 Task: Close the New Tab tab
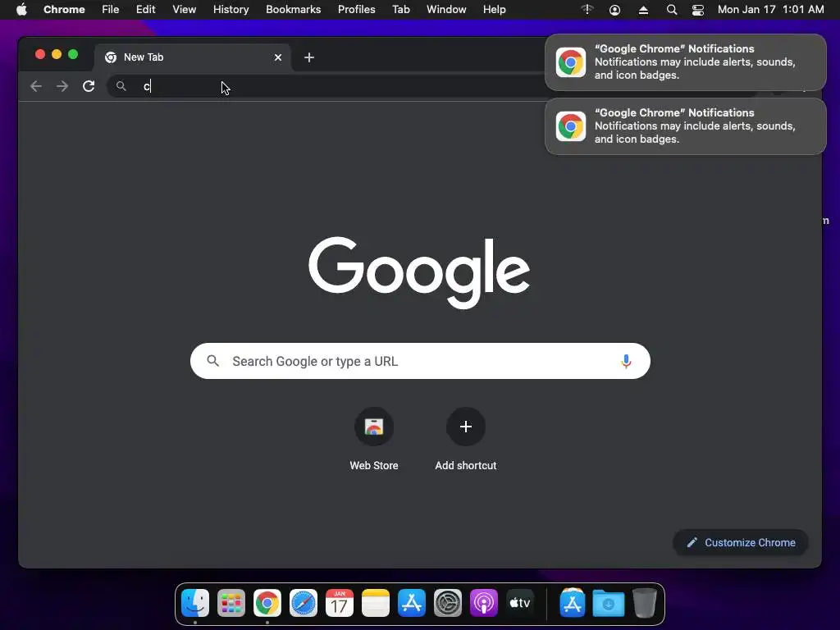click(278, 57)
